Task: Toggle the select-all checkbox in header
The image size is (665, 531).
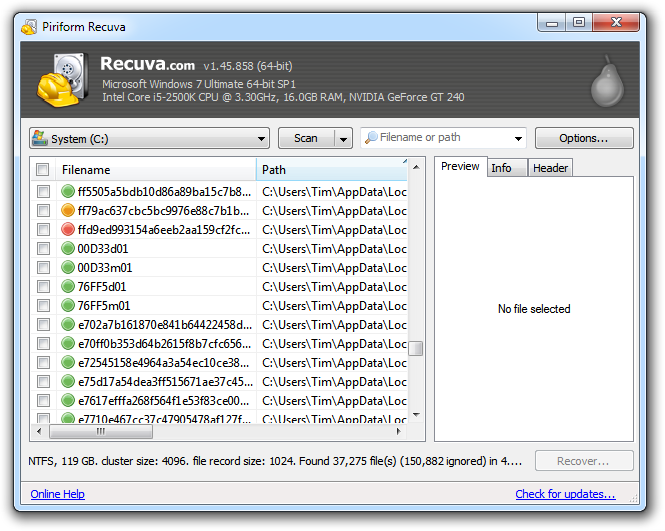Action: pyautogui.click(x=43, y=170)
